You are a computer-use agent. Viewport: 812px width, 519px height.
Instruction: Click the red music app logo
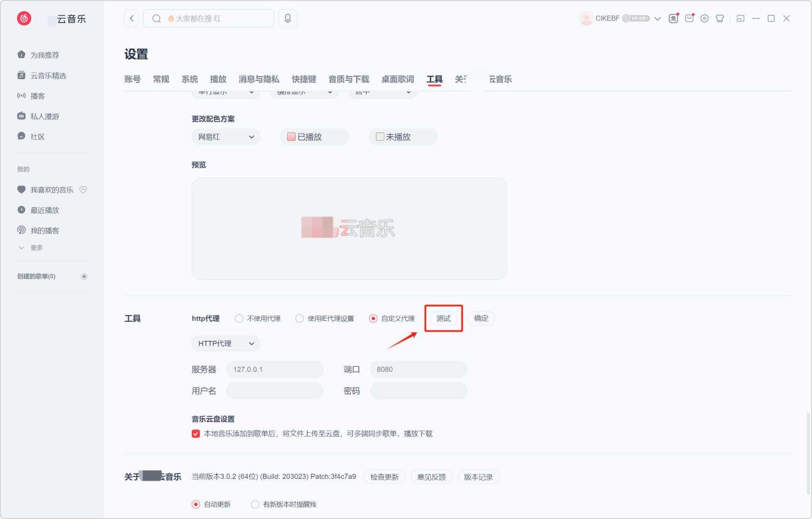[x=24, y=18]
